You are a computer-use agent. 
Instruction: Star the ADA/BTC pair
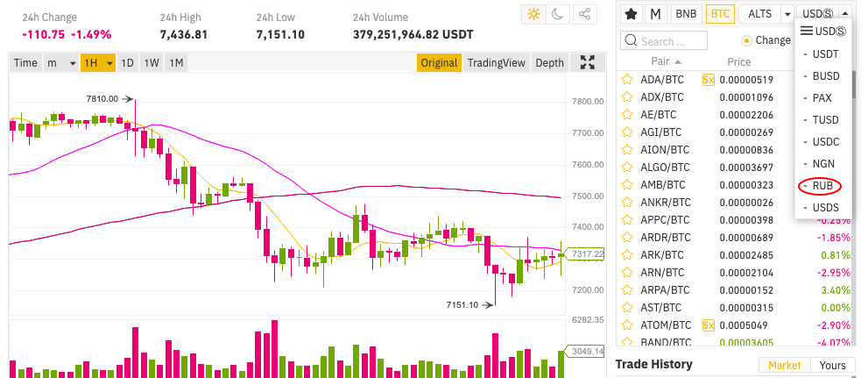click(626, 79)
